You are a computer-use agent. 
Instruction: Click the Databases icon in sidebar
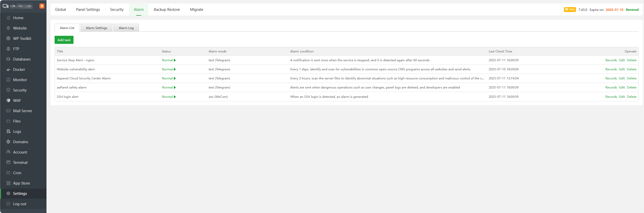[x=8, y=59]
